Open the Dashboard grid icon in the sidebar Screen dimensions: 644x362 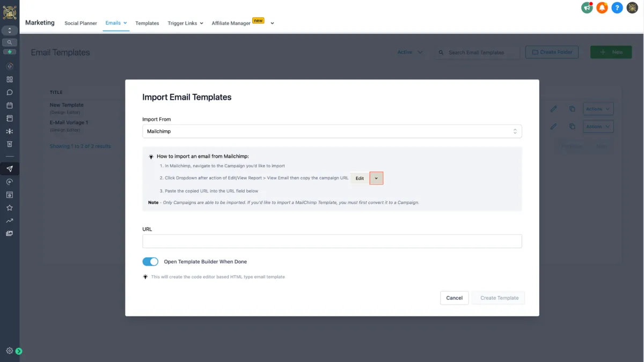(x=10, y=79)
